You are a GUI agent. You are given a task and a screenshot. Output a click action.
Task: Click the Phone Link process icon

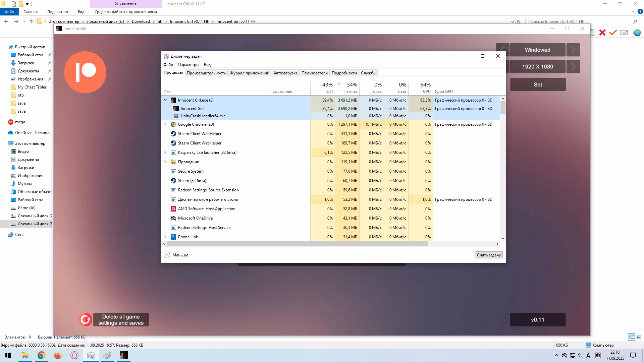pyautogui.click(x=173, y=237)
